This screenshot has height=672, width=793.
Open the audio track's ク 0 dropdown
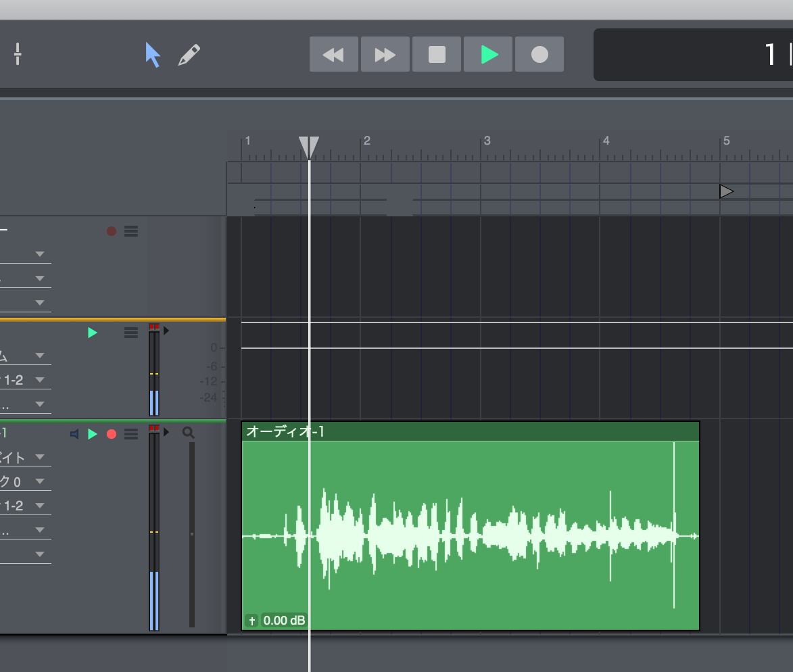point(40,481)
